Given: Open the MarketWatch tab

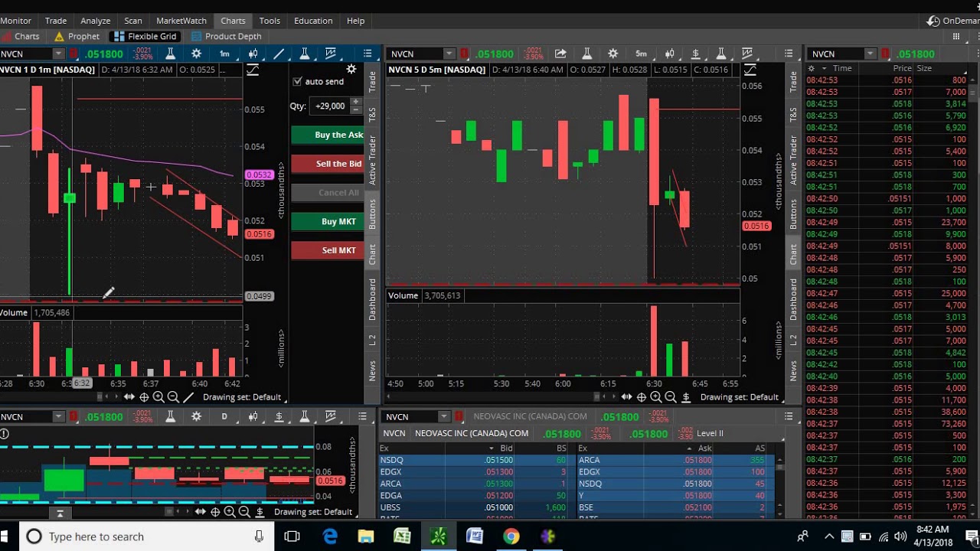Looking at the screenshot, I should 181,21.
